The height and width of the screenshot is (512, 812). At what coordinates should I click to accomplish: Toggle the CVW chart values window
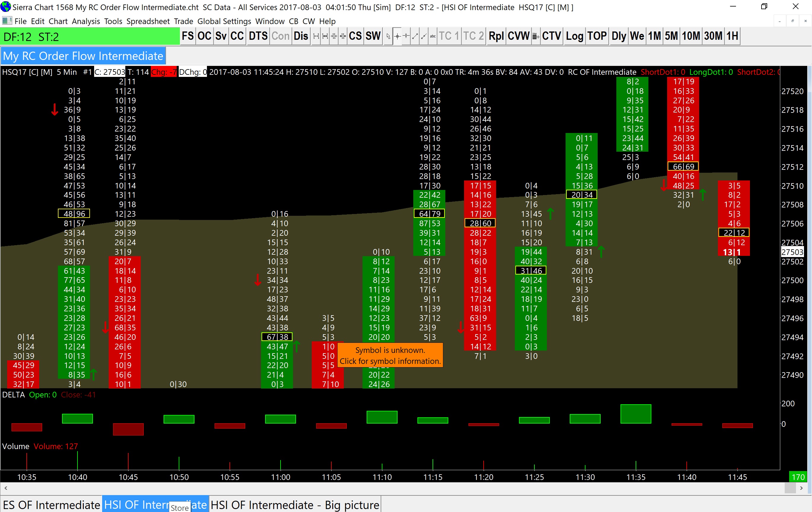pyautogui.click(x=518, y=36)
